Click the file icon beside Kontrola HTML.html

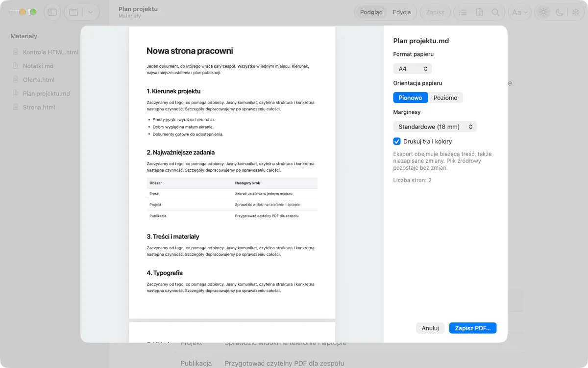16,52
